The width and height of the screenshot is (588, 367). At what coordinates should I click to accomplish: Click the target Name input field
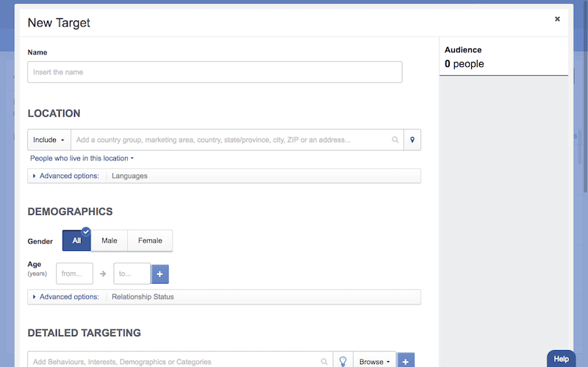pos(215,72)
